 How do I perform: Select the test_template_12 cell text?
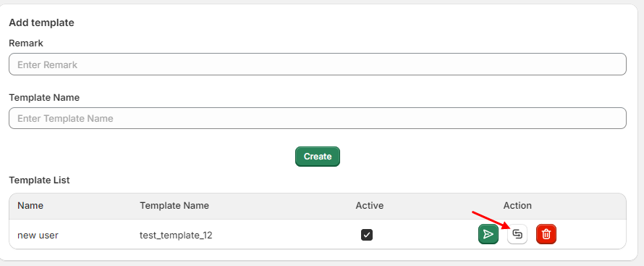pyautogui.click(x=176, y=235)
